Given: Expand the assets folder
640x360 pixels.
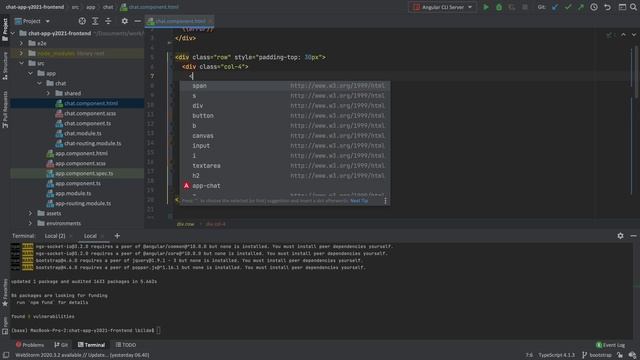Looking at the screenshot, I should click(31, 213).
